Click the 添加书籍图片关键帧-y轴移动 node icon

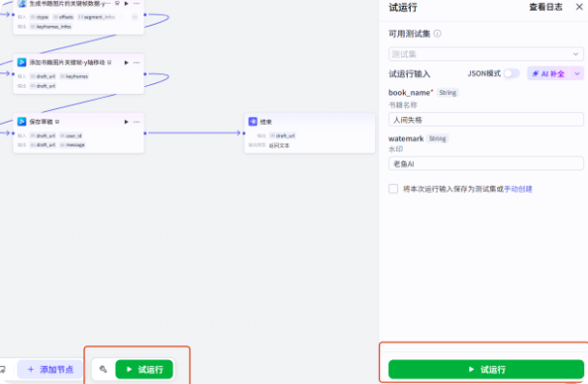22,62
